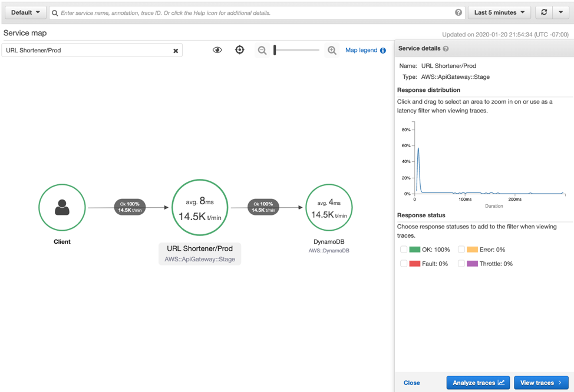Zoom in the service map
This screenshot has height=392, width=574.
coord(332,50)
